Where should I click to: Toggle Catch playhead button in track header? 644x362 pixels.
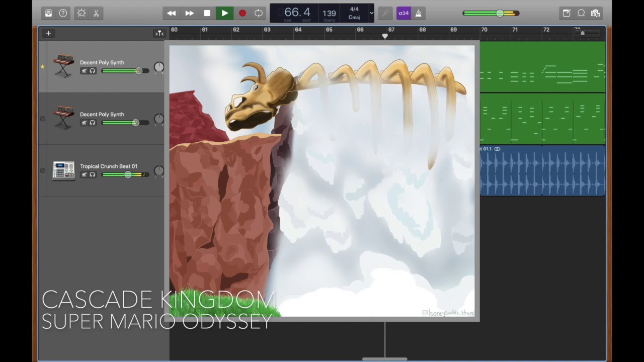click(x=159, y=33)
